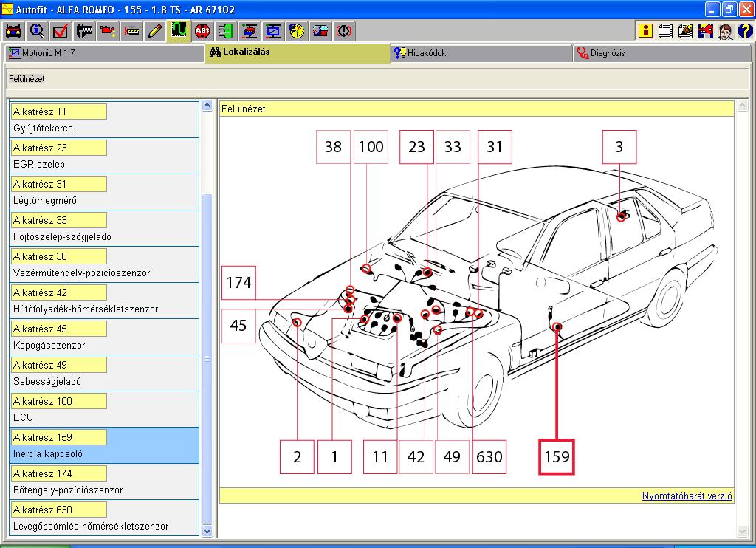Select Alkatrész 49 Sebességjeladó
This screenshot has height=548, width=756.
click(104, 373)
